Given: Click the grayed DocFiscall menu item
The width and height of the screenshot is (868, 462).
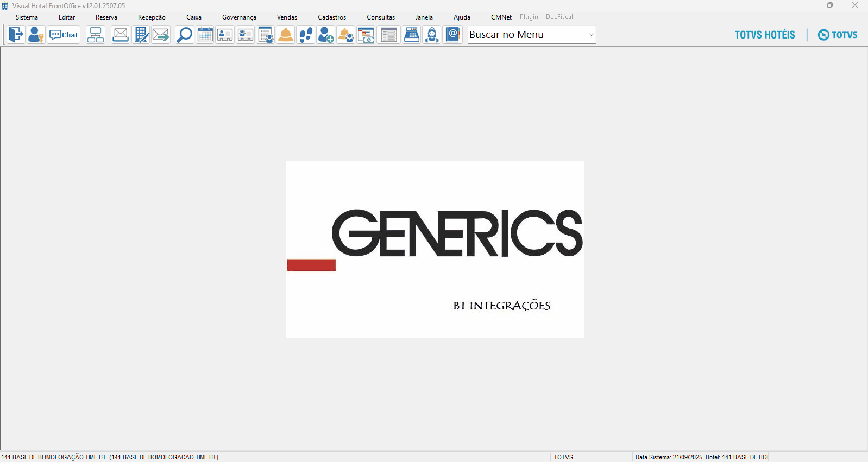Looking at the screenshot, I should click(560, 17).
